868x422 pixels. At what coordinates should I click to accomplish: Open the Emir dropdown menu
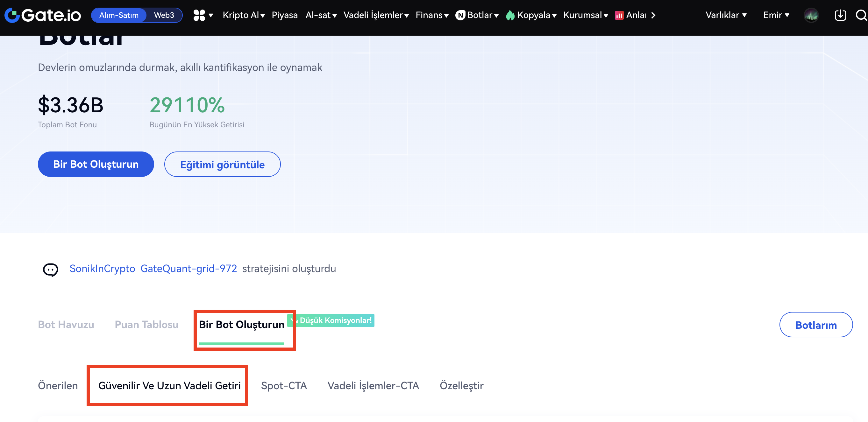(x=776, y=15)
